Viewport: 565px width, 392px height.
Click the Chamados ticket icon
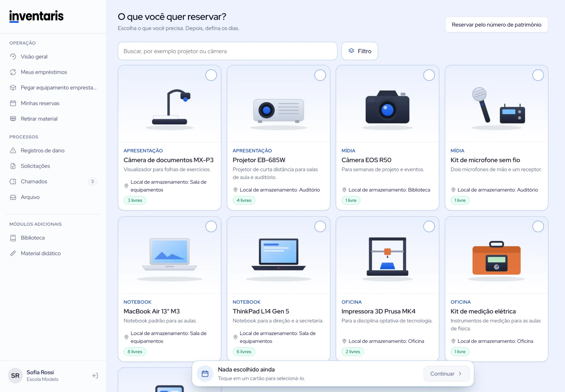(13, 181)
